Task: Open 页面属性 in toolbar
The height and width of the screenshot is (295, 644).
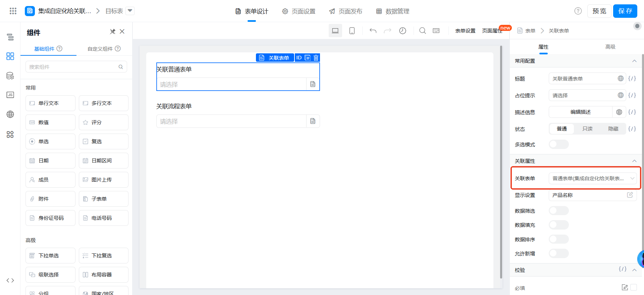Action: 492,31
